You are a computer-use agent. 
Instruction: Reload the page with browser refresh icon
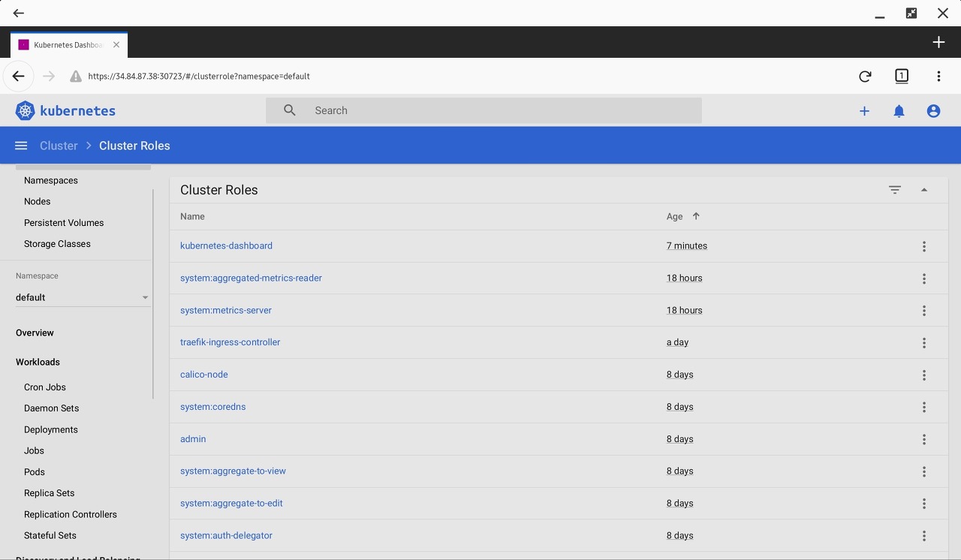click(x=865, y=76)
